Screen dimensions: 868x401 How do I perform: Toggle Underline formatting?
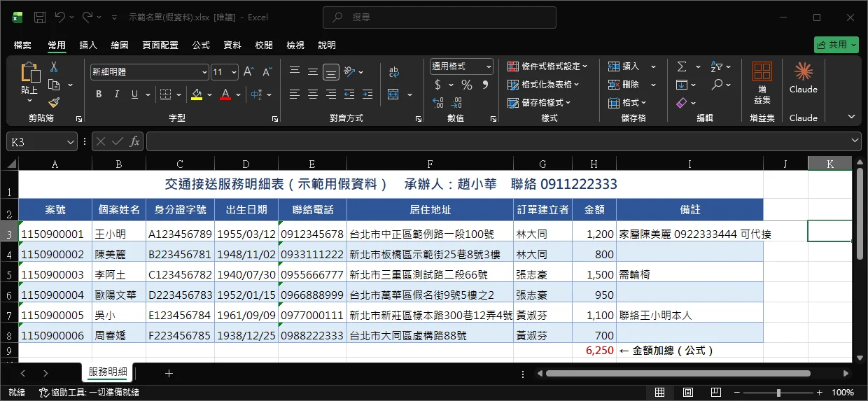[134, 94]
